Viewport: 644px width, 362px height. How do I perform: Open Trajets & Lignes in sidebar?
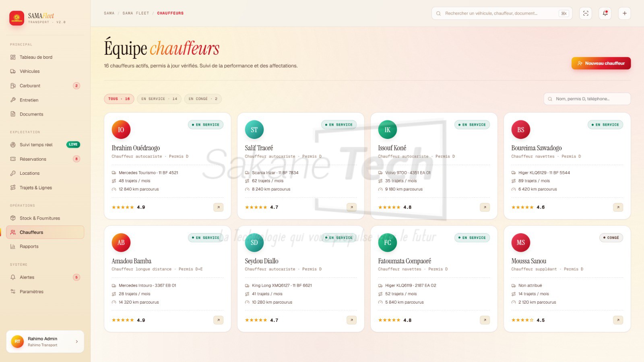45,188
